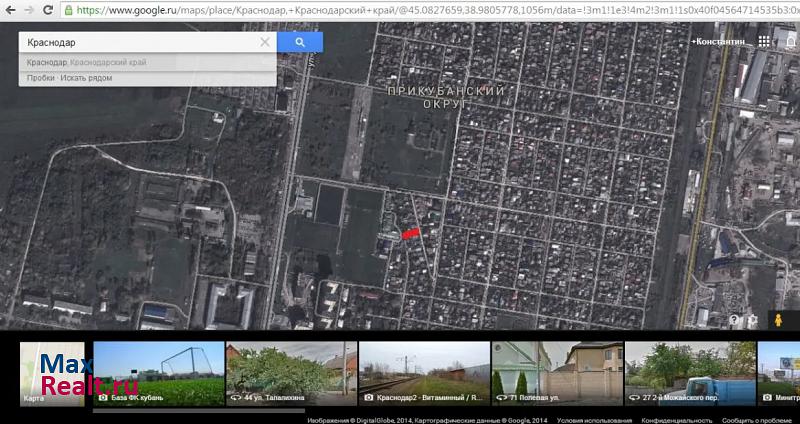The image size is (800, 424).
Task: Click the browser back arrow
Action: (x=12, y=10)
